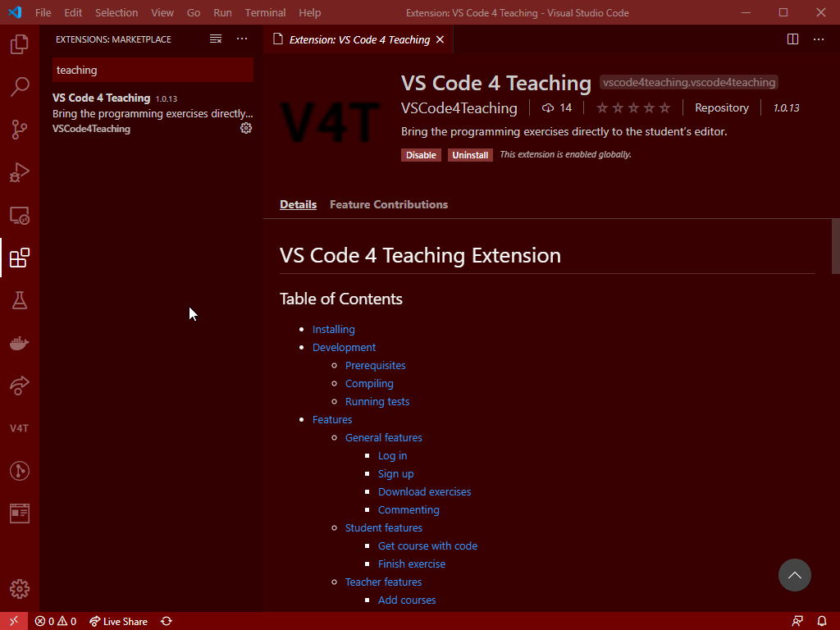The image size is (840, 630).
Task: Open the Test flask view
Action: [20, 300]
